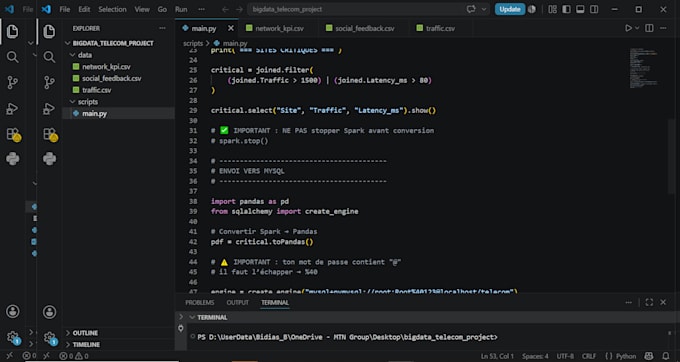Open Accounts menu in front window's activity bar
The image size is (680, 362).
point(49,312)
